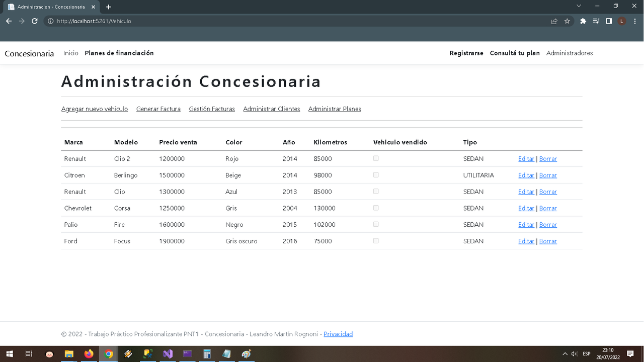Expand the tab search chevron in titlebar
This screenshot has width=644, height=362.
[578, 6]
